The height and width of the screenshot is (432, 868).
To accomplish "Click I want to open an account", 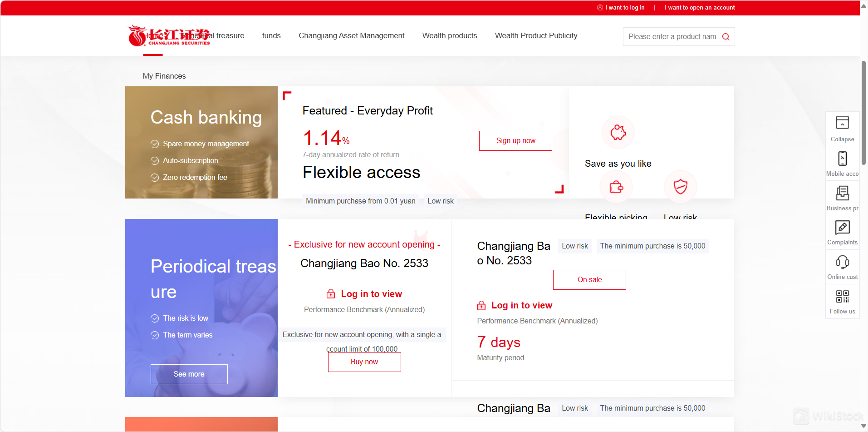I will click(699, 8).
